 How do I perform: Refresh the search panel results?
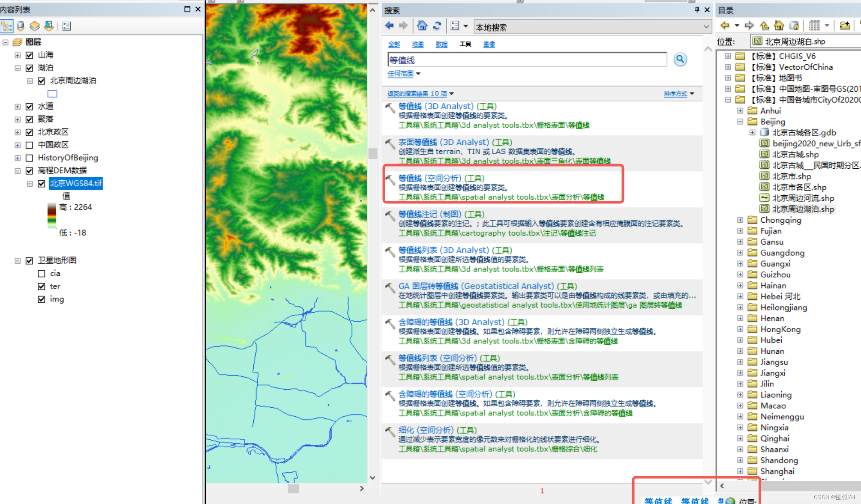[437, 26]
